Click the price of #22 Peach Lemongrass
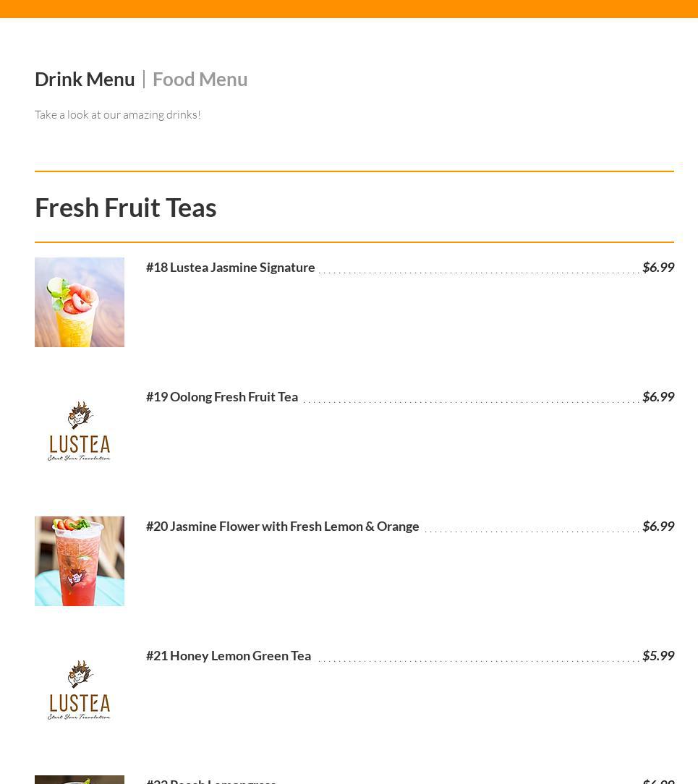The image size is (698, 784). coord(657,780)
